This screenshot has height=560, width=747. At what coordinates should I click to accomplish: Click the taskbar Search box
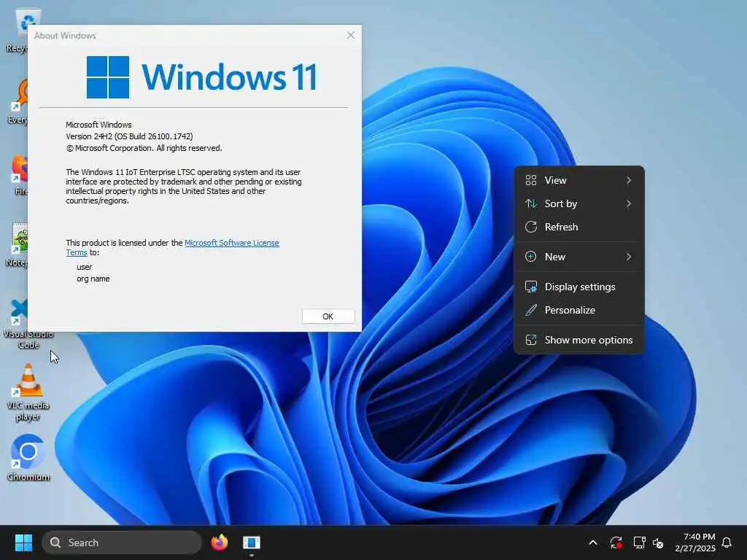pyautogui.click(x=122, y=542)
